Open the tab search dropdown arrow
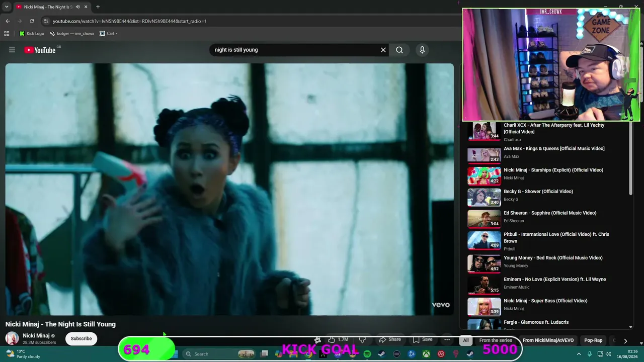This screenshot has height=362, width=644. tap(7, 7)
